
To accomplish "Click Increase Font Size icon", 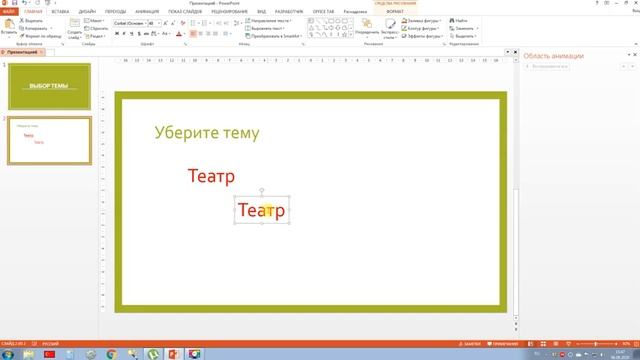I will point(166,23).
